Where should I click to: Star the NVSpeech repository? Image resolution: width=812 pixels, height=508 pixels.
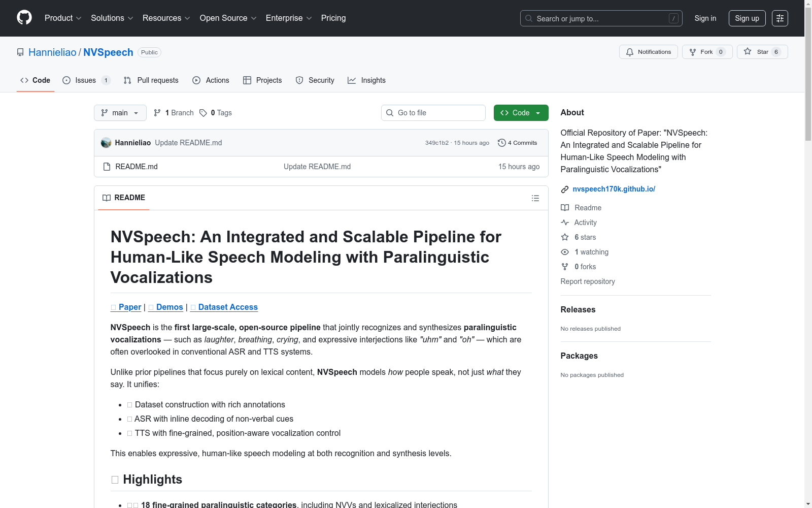pos(762,52)
